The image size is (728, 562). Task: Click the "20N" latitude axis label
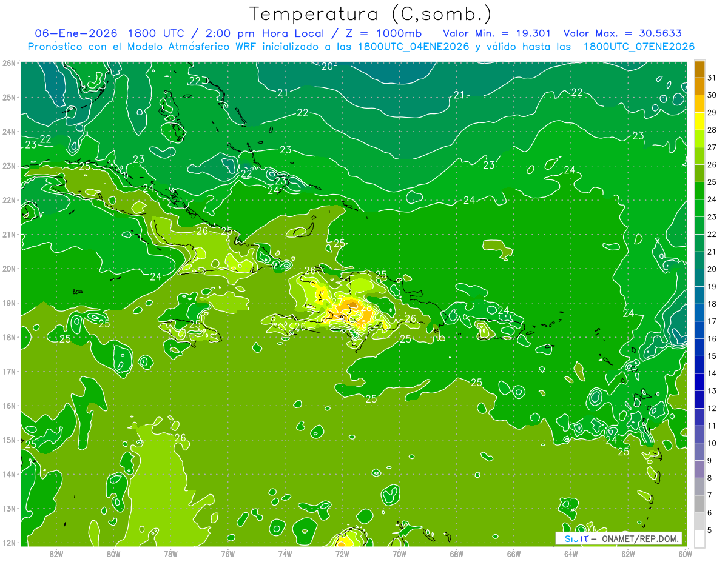point(9,269)
